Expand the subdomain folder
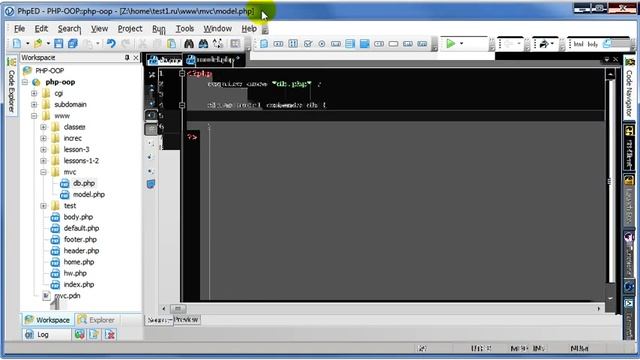 [34, 104]
